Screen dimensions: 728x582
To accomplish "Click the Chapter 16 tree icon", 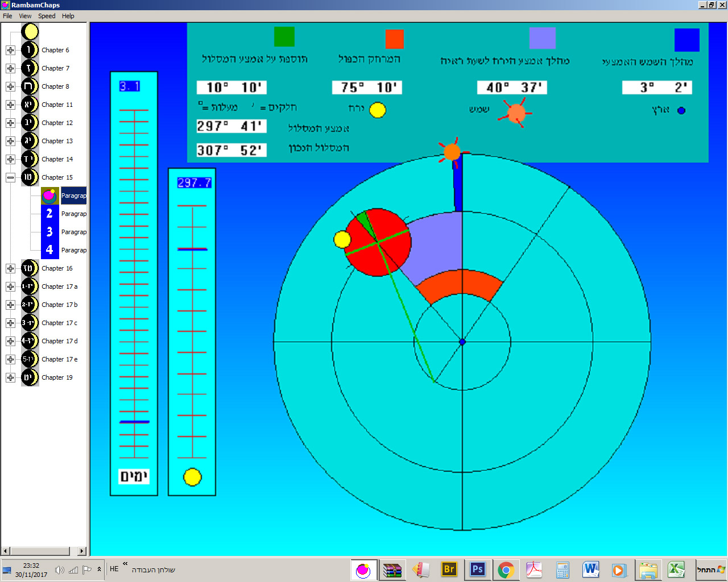I will tap(30, 268).
